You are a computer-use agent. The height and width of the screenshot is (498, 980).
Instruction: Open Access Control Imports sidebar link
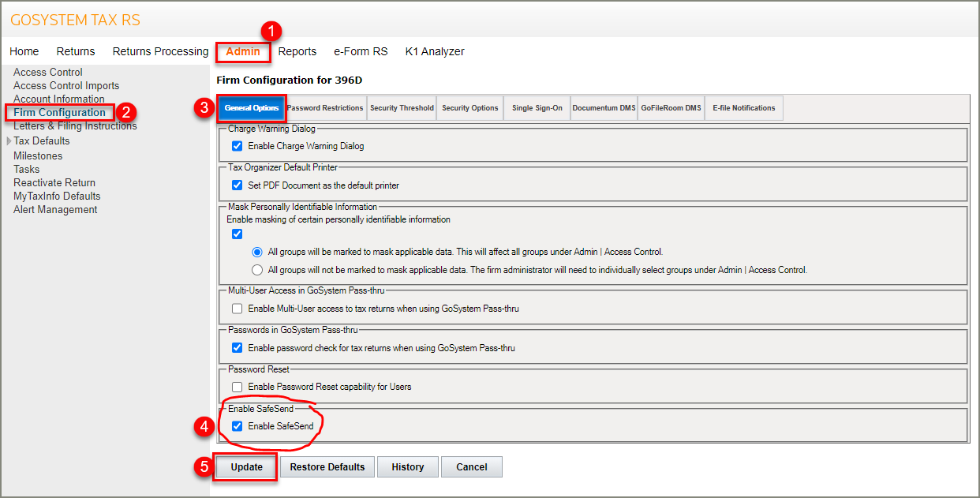point(66,85)
